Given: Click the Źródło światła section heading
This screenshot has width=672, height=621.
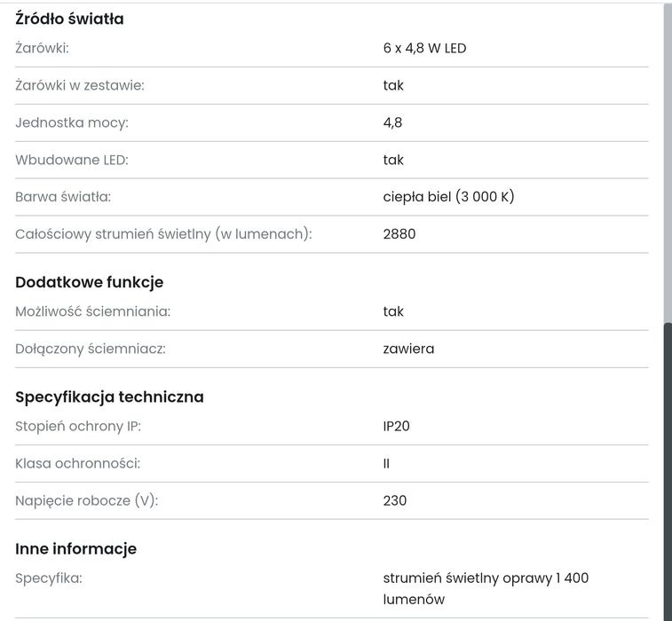Looking at the screenshot, I should [x=69, y=19].
